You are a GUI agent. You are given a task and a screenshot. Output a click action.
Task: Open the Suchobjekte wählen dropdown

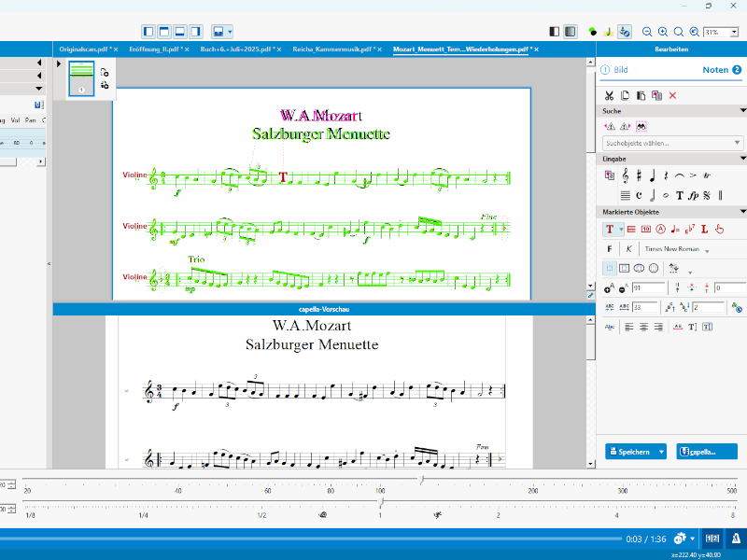click(672, 143)
